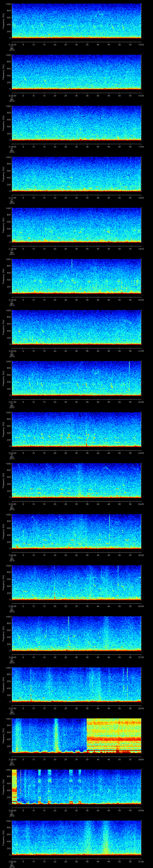153x868 pixels.
Task: Click the "Frequency (Hz)" axis label of the 2:30:00 panel
Action: coord(3,837)
